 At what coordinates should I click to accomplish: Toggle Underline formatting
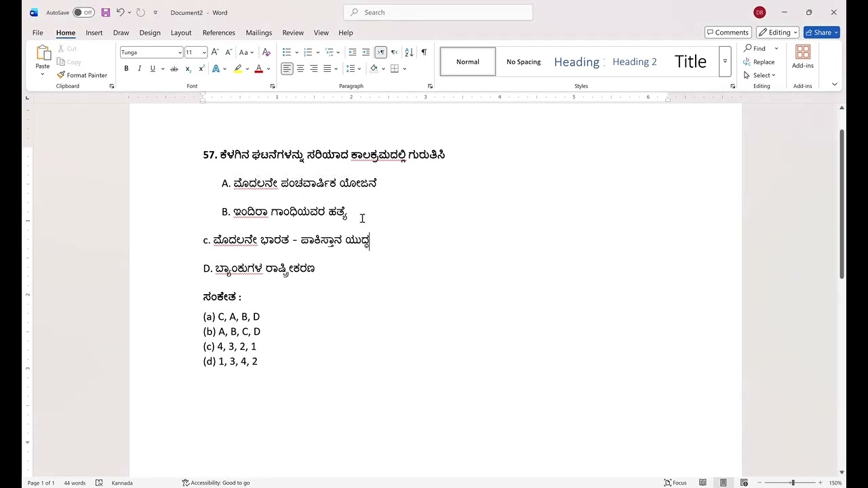tap(153, 68)
